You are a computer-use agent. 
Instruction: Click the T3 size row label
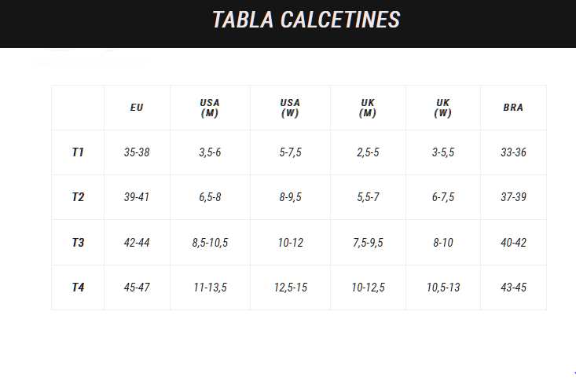click(78, 243)
